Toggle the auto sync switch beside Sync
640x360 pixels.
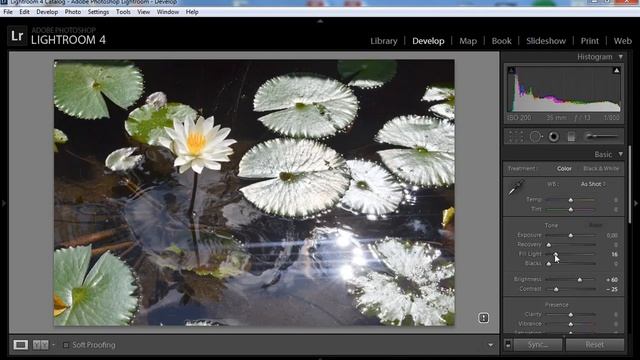coord(508,344)
